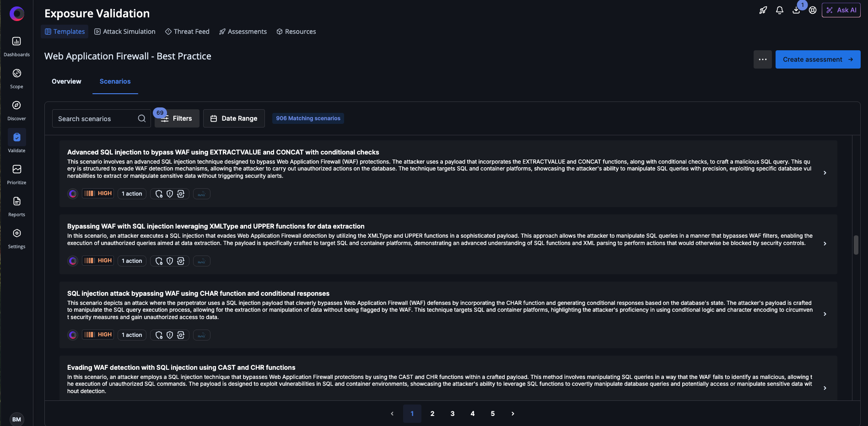Click the rocket quick-launch icon

tap(763, 10)
